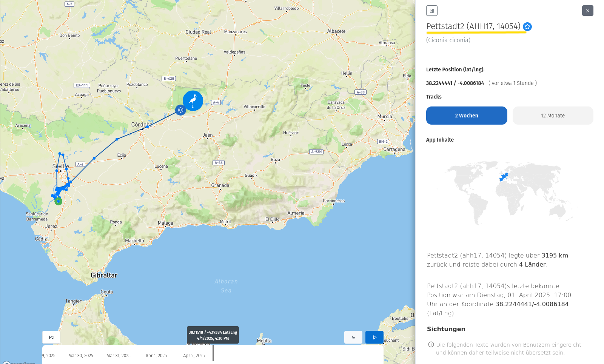Switch to 12 Monate track range

[553, 116]
